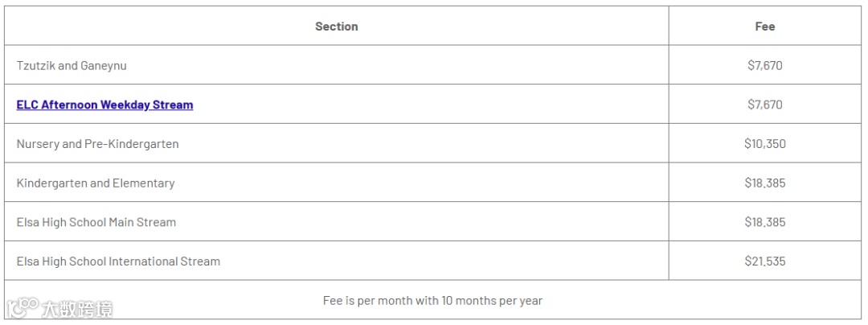Screen dimensions: 868x325
Task: Open the ELC Afternoon Weekday Stream link
Action: pyautogui.click(x=104, y=105)
